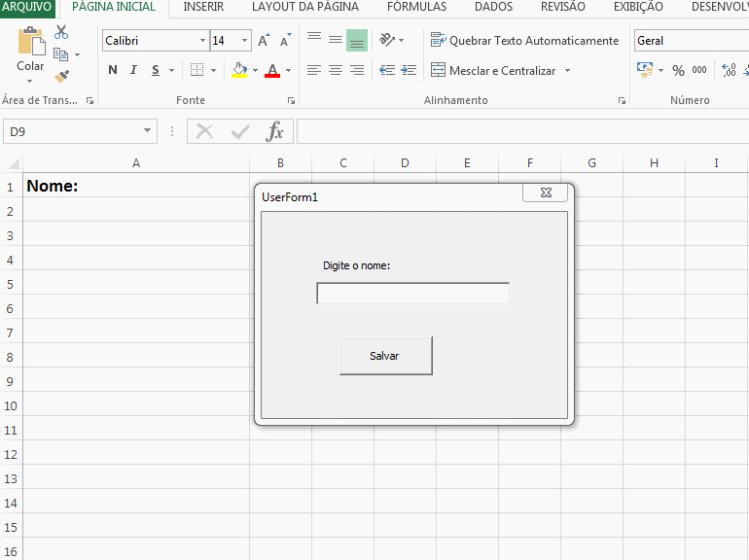Screen dimensions: 749x560
Task: Increase decimal places icon
Action: (x=729, y=70)
